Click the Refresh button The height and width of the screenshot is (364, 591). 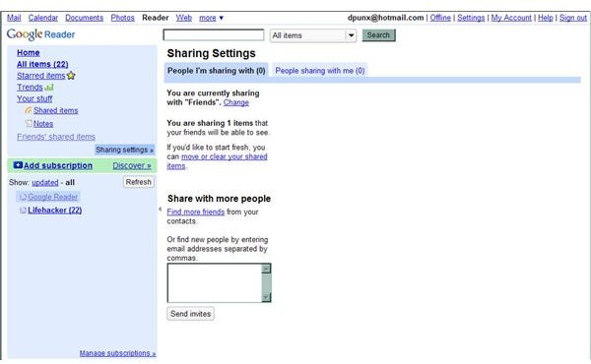click(x=138, y=182)
